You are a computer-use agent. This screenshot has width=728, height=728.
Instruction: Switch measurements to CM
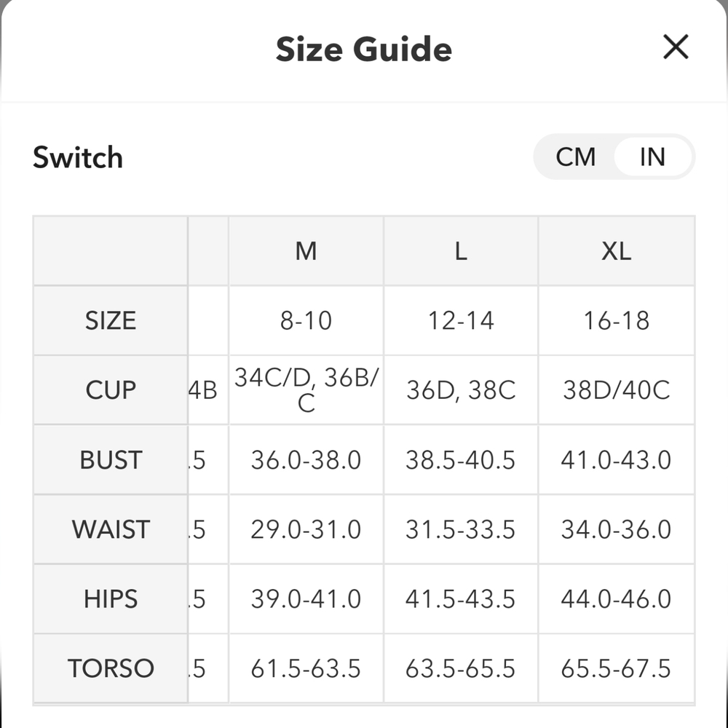coord(576,157)
